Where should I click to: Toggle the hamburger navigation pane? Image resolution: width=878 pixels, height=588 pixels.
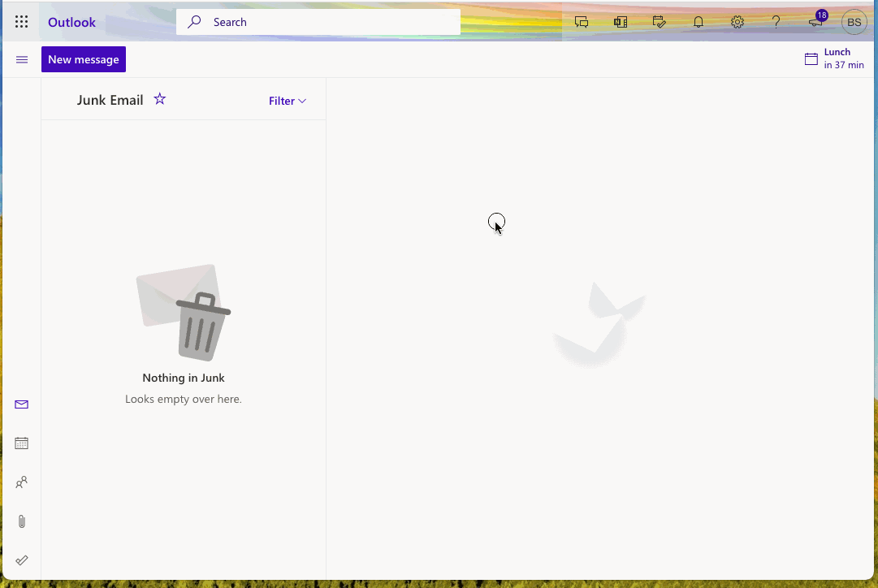22,59
